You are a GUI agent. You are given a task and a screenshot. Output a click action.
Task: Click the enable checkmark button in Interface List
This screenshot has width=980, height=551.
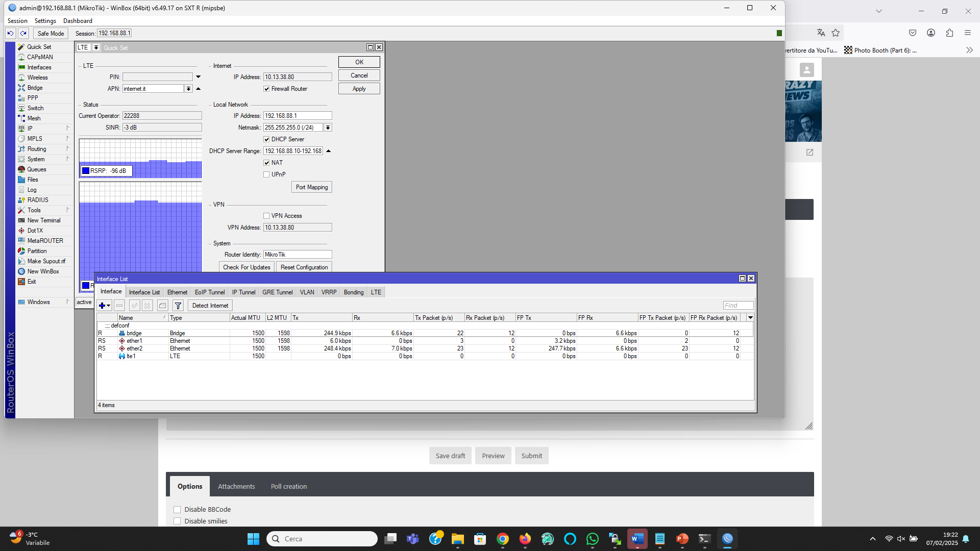click(134, 306)
